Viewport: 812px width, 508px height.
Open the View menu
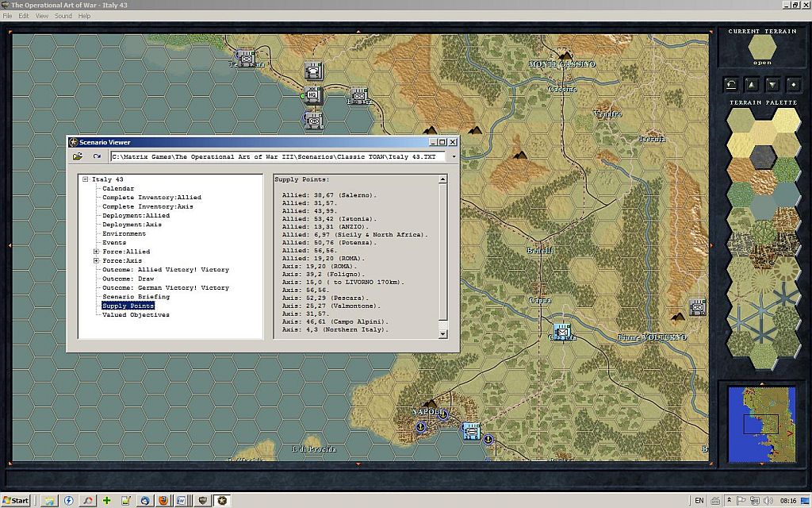coord(41,16)
